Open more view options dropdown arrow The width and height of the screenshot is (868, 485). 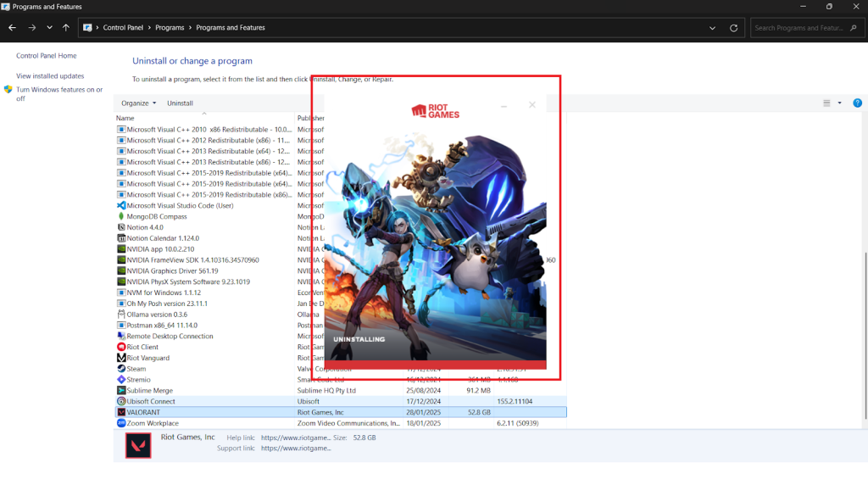coord(840,103)
